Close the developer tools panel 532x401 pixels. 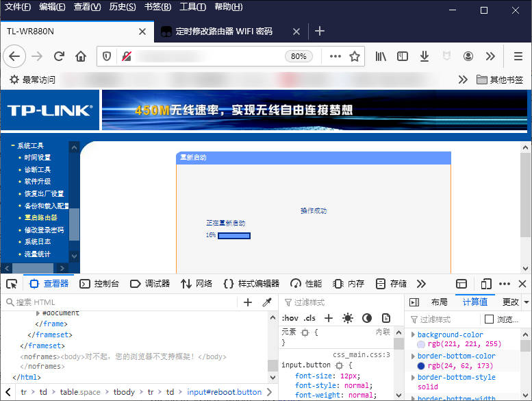pos(522,284)
